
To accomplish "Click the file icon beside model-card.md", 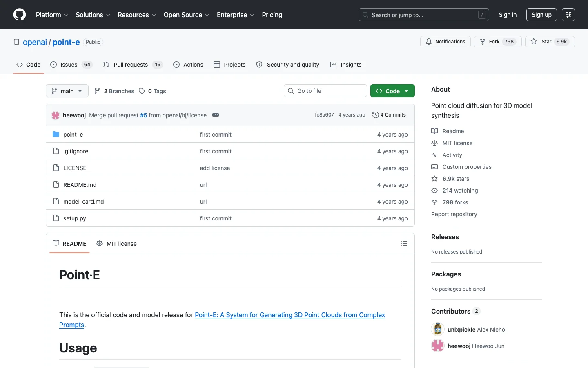I will coord(56,202).
